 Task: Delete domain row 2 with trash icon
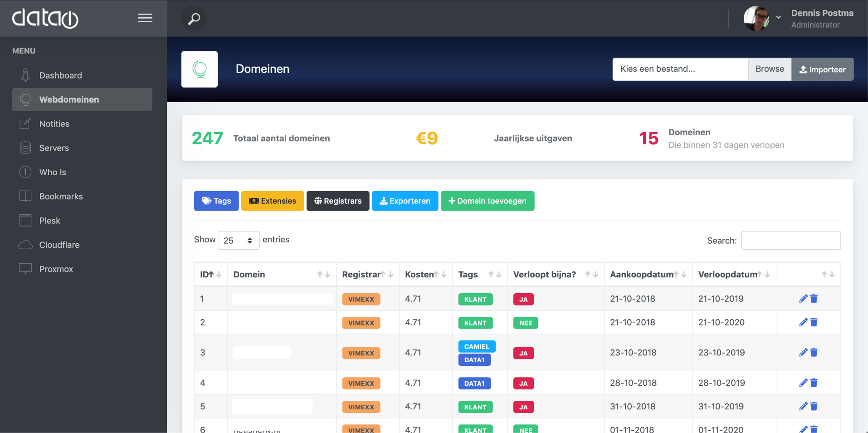[814, 322]
